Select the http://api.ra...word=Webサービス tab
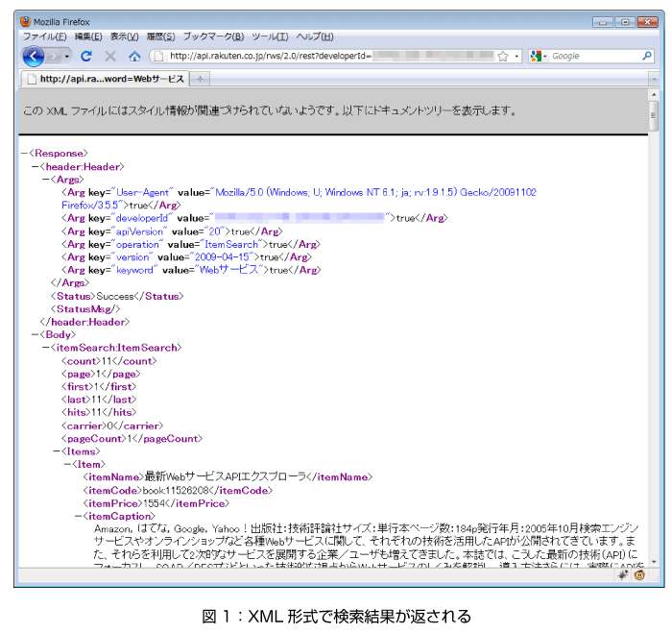The image size is (672, 633). (x=105, y=79)
